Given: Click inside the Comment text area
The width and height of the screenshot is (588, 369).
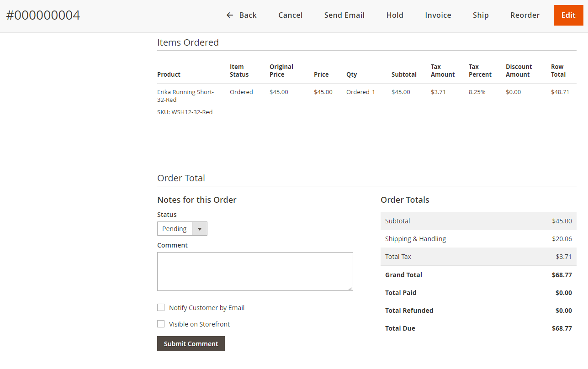Looking at the screenshot, I should point(254,271).
